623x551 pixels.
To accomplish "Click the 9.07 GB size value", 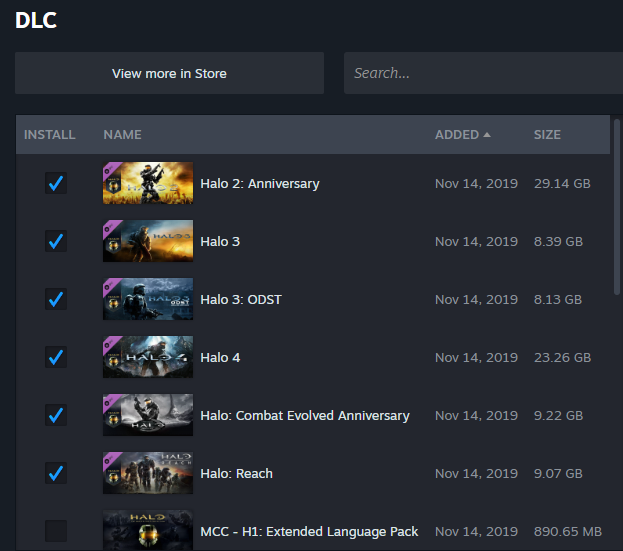I will pos(558,474).
